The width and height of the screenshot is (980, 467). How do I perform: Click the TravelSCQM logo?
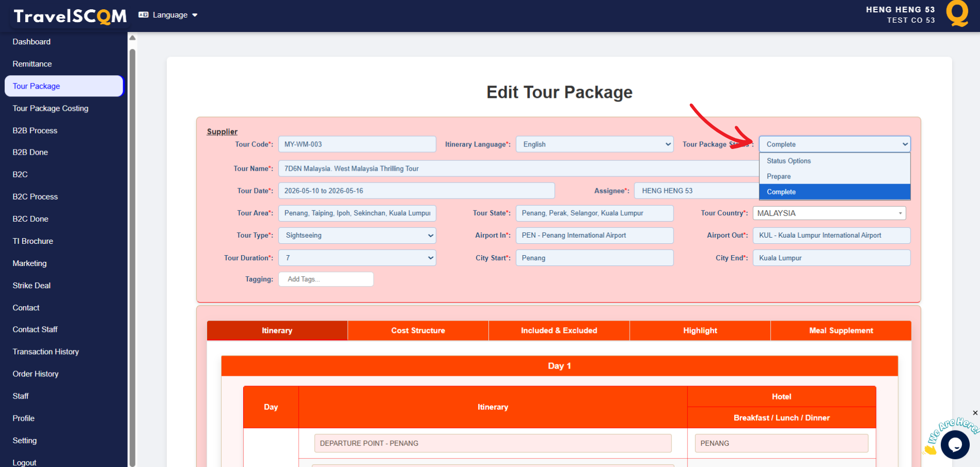[x=70, y=16]
